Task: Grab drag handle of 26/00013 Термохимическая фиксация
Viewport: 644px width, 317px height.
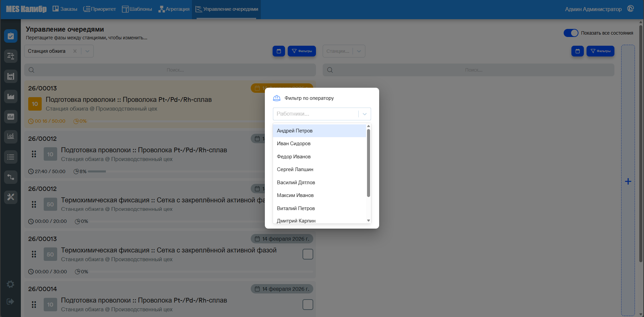Action: 34,254
